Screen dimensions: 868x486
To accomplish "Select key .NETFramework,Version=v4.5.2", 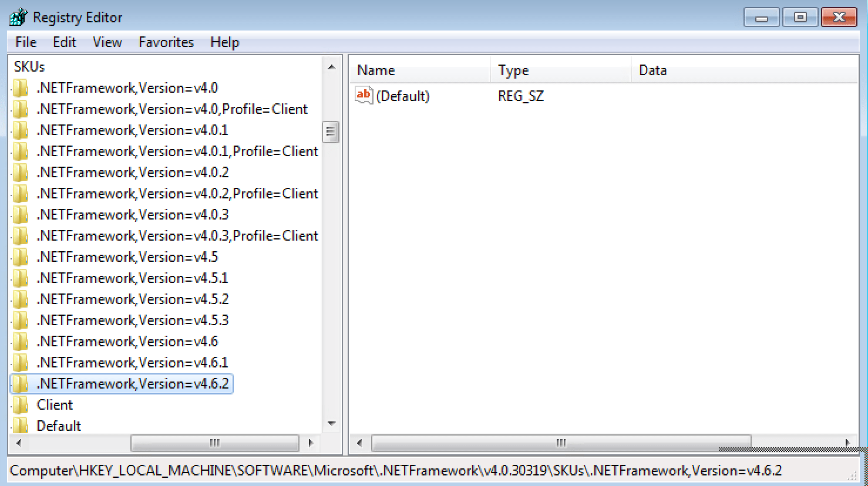I will [133, 299].
